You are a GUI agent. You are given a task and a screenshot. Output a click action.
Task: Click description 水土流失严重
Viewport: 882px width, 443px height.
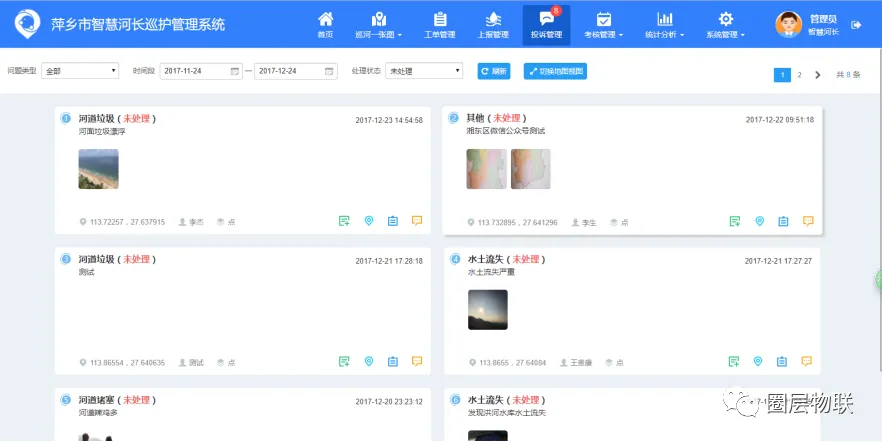[x=491, y=272]
